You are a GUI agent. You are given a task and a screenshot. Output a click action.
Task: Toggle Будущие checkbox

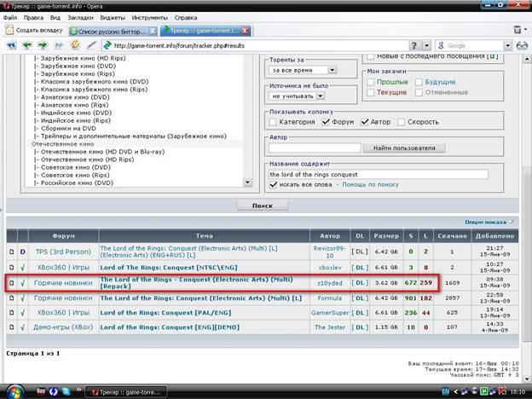click(419, 82)
